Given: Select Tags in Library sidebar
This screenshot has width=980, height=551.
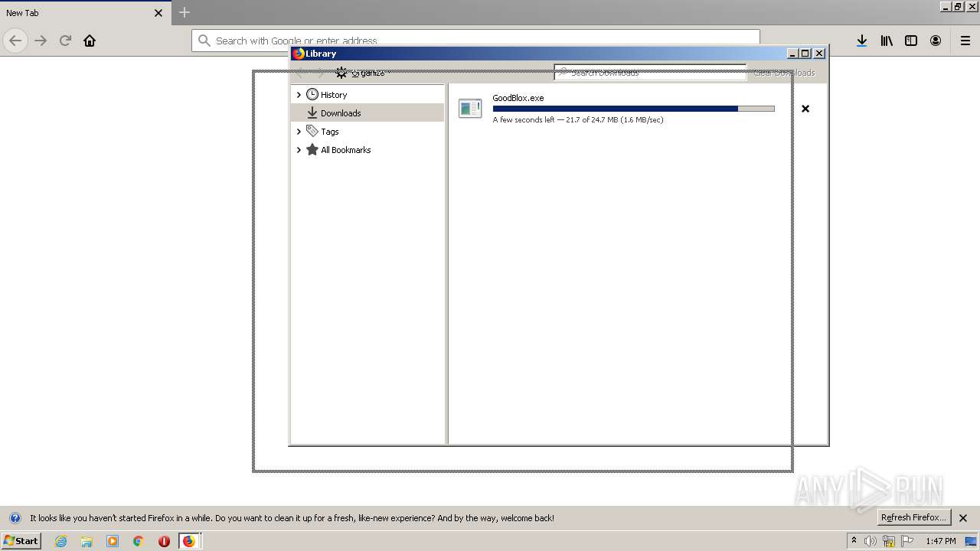Looking at the screenshot, I should coord(329,132).
